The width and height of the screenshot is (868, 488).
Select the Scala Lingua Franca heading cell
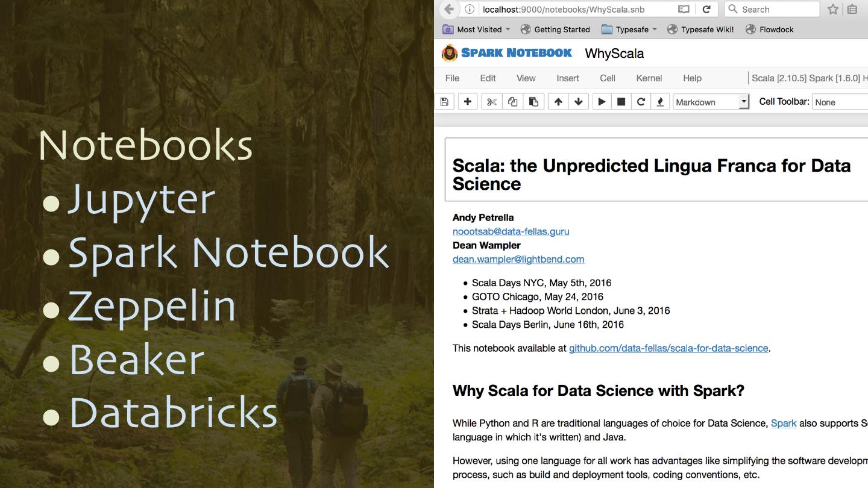[x=656, y=169]
